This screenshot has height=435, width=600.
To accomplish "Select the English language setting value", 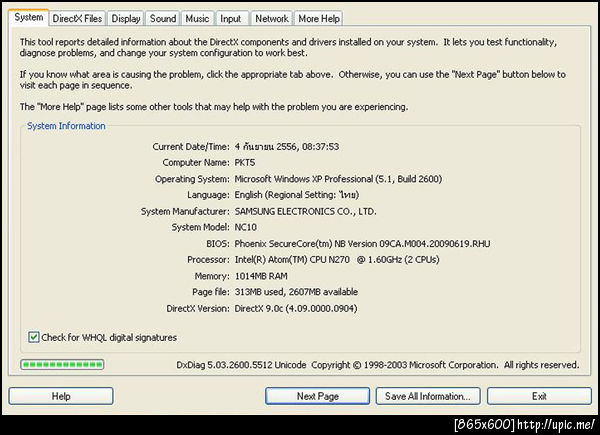I will pyautogui.click(x=297, y=195).
